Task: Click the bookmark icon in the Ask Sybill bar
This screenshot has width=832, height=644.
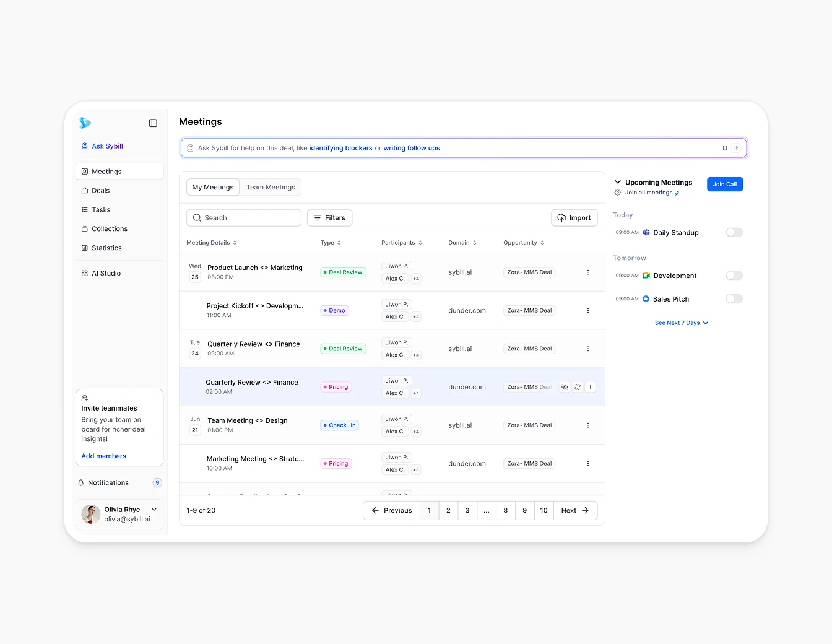Action: [724, 147]
